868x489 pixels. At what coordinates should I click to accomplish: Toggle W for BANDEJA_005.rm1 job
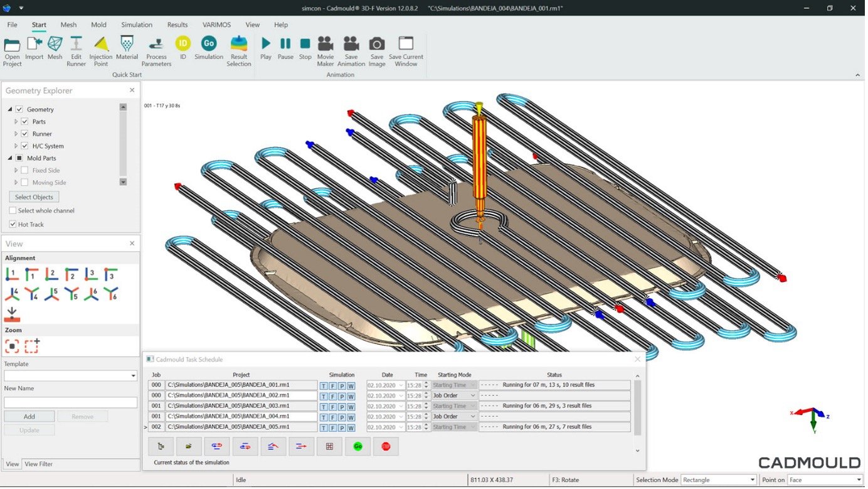coord(351,428)
